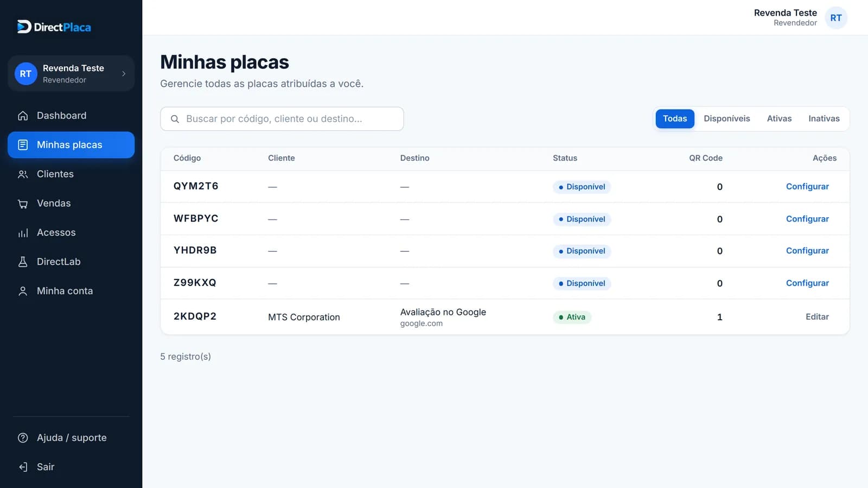Click the Clientes people icon
Image resolution: width=868 pixels, height=488 pixels.
pos(23,174)
